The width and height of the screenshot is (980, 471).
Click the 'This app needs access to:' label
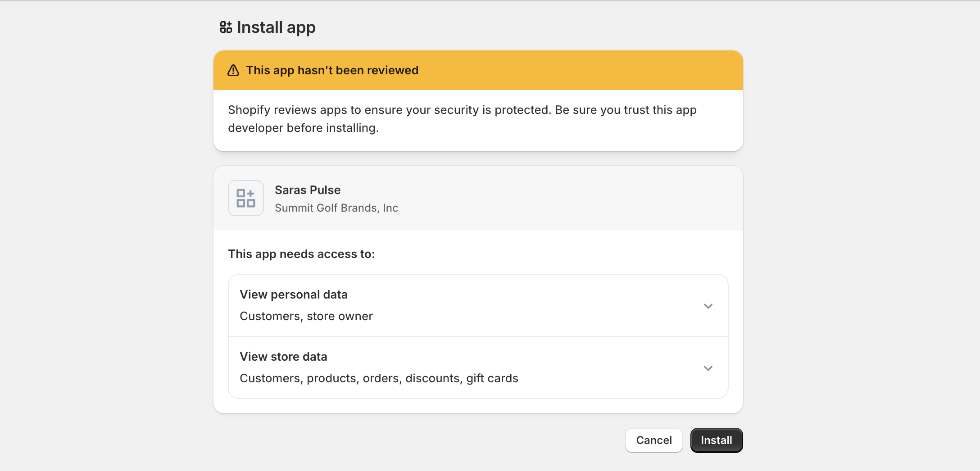point(301,254)
